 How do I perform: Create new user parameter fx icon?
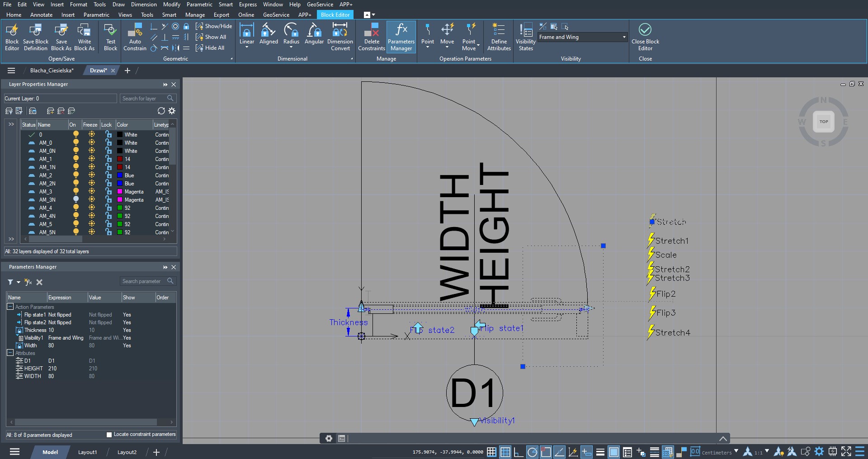[x=28, y=282]
